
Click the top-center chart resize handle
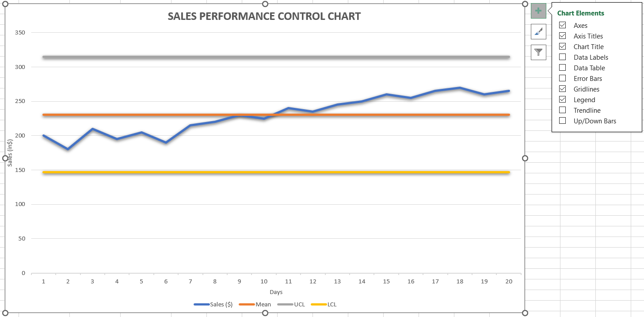point(265,4)
